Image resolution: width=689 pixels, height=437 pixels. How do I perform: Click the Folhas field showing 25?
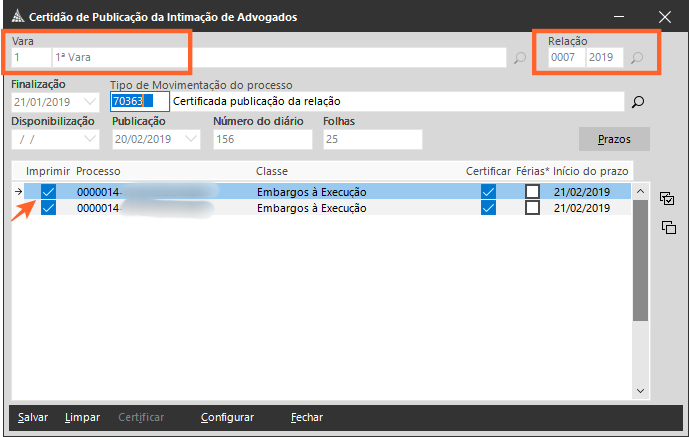click(x=373, y=139)
